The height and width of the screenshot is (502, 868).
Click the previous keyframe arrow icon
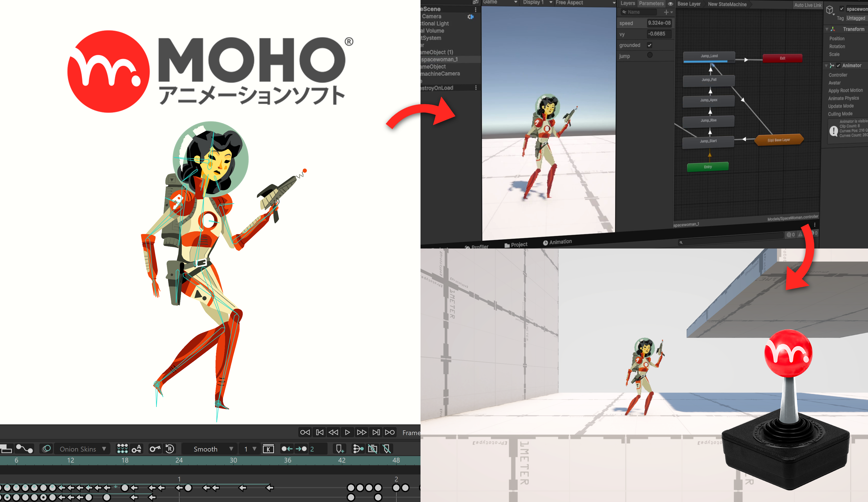point(287,449)
